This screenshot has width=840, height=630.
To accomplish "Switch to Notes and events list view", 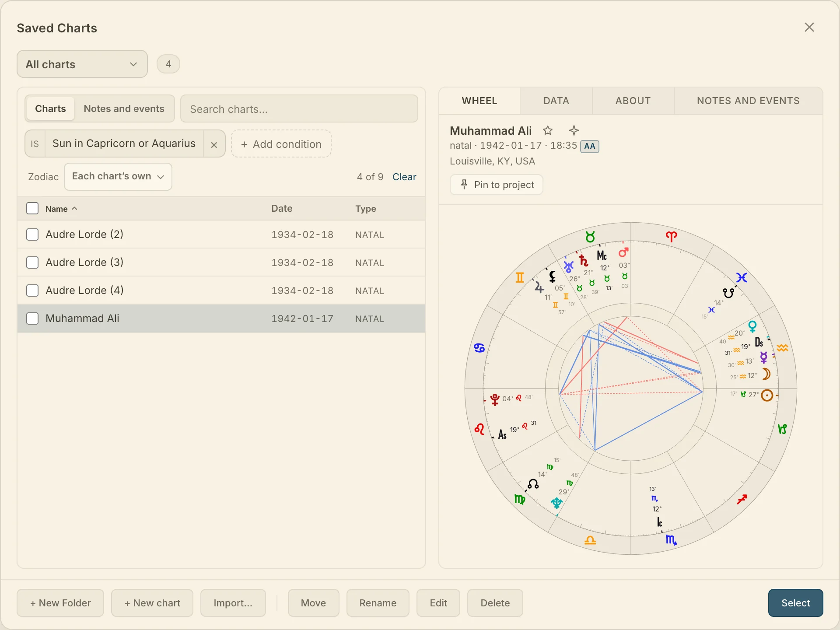I will pyautogui.click(x=124, y=108).
